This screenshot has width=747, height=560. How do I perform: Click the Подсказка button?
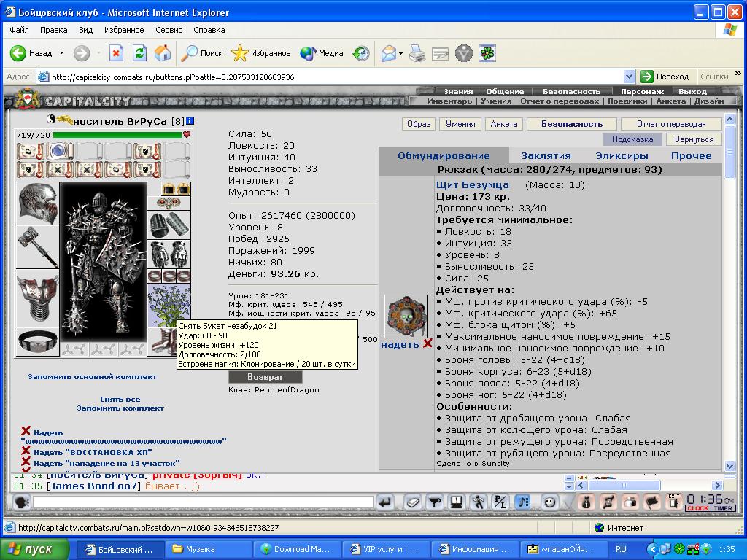(632, 139)
